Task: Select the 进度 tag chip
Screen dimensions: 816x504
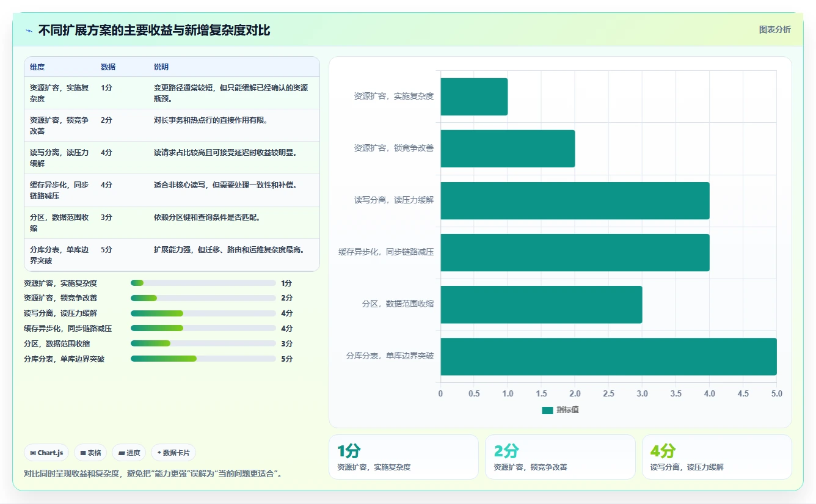Action: point(129,453)
